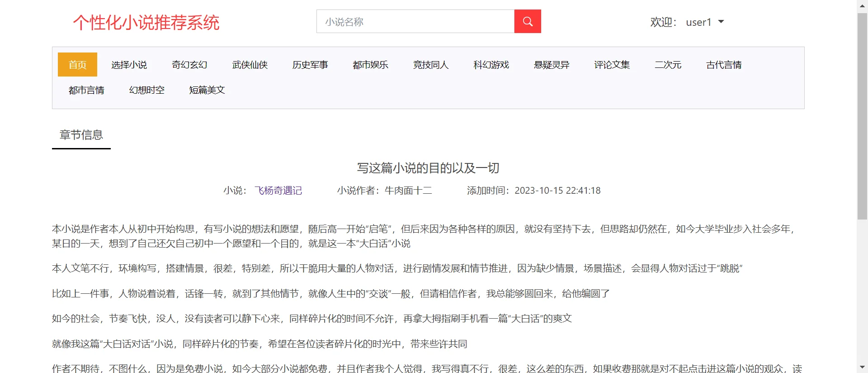Click the paragraph starting 比如上一件事
This screenshot has width=868, height=373.
coord(331,294)
